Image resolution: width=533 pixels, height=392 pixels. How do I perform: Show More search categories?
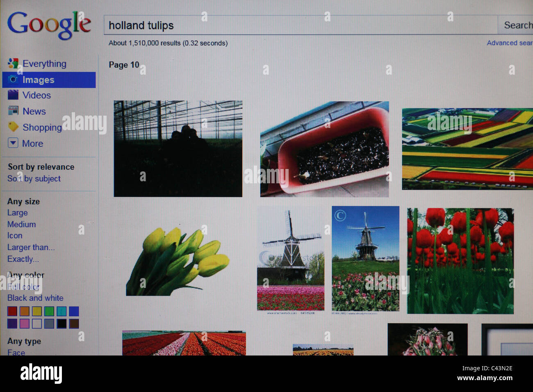33,144
